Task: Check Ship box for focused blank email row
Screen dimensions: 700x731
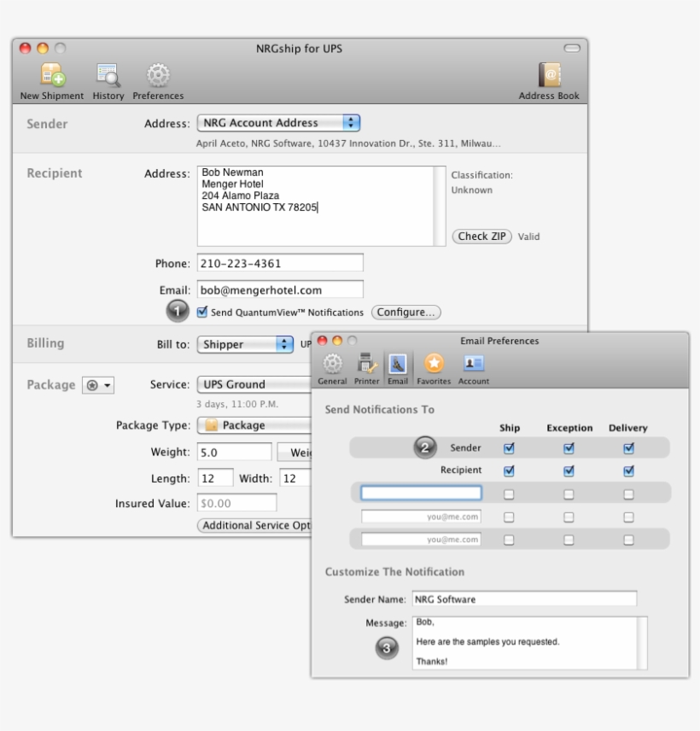Action: pos(509,494)
